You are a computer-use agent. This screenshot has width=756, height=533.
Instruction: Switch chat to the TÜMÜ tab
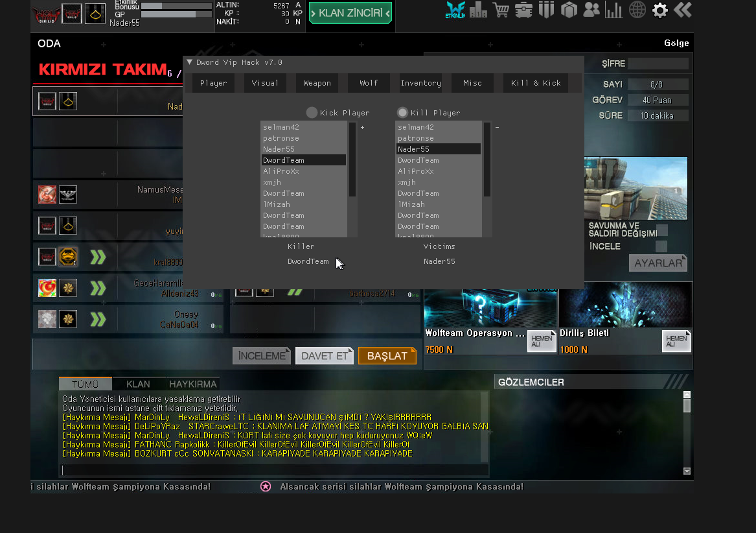(x=86, y=384)
